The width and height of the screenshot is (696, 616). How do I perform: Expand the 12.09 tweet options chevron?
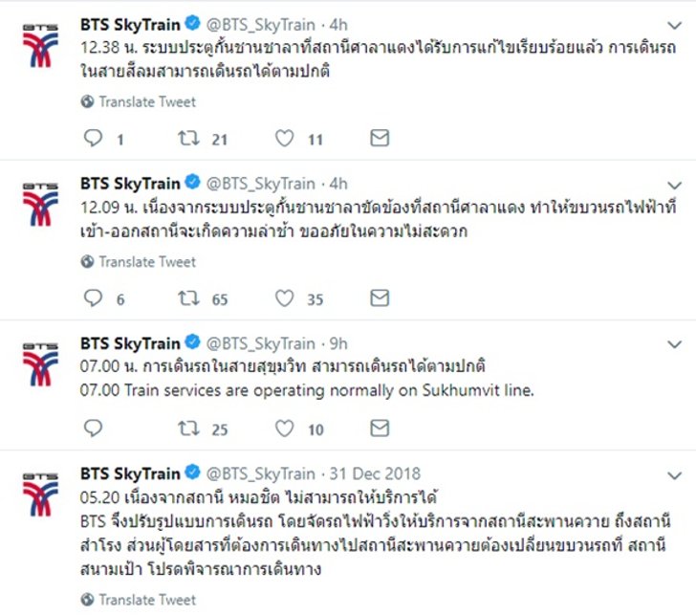(x=675, y=186)
